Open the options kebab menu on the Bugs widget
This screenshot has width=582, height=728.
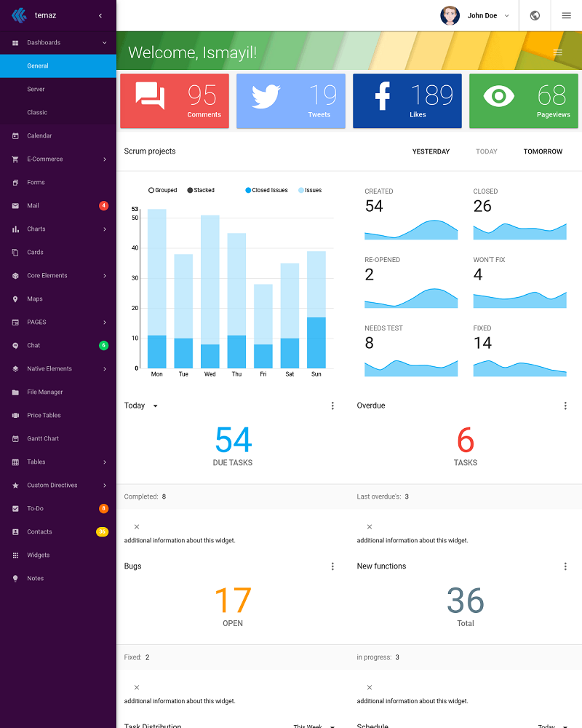point(332,566)
